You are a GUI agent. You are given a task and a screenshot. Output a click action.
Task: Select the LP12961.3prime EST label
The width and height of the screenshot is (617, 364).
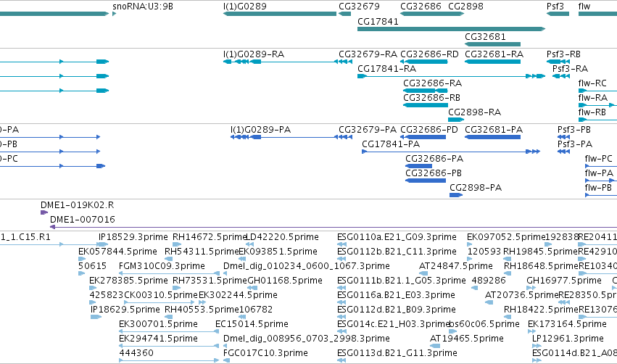(568, 339)
